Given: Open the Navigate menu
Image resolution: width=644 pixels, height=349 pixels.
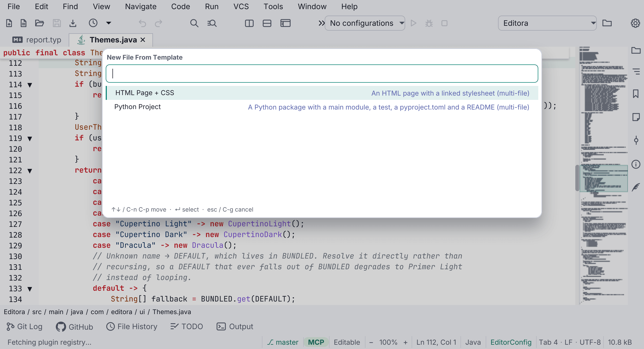Looking at the screenshot, I should [141, 6].
